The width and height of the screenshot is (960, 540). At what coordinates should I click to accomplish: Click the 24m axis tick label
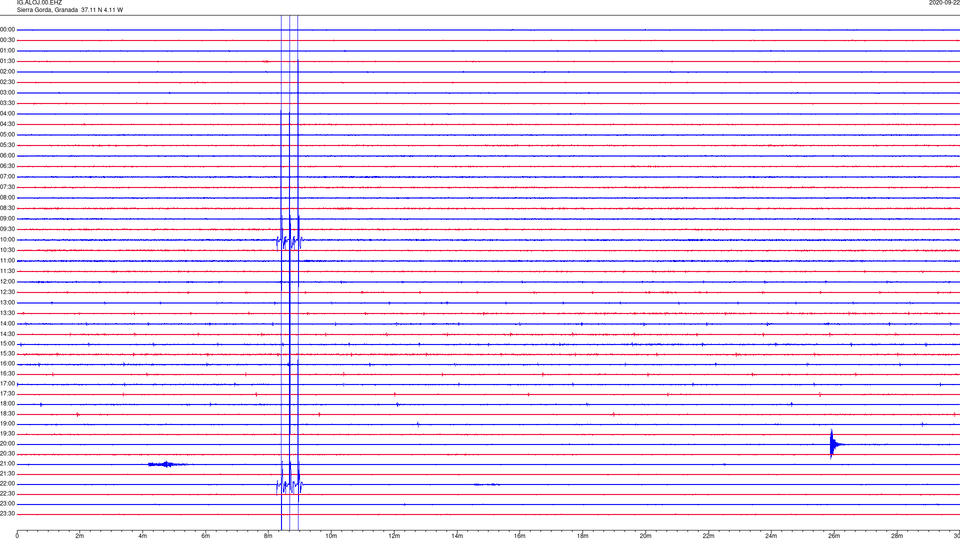coord(771,536)
